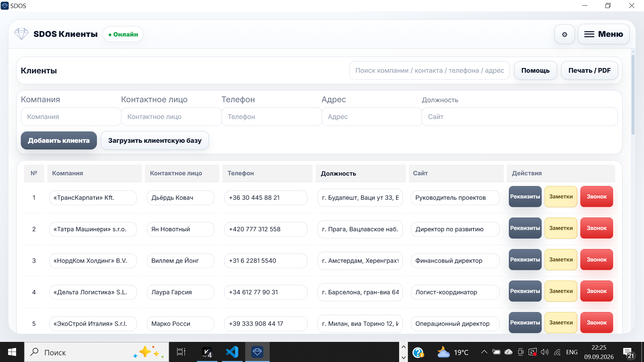This screenshot has width=644, height=362.
Task: Click the Должность table column header
Action: [361, 173]
